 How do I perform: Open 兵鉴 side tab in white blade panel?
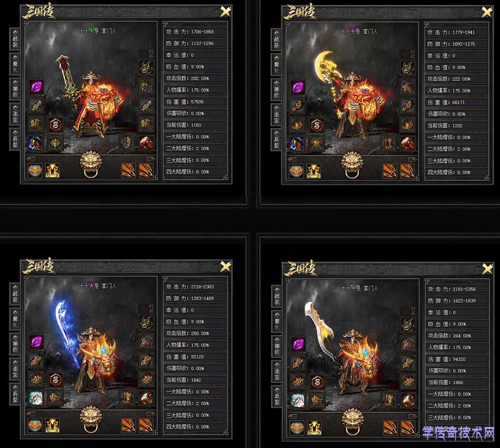click(276, 396)
